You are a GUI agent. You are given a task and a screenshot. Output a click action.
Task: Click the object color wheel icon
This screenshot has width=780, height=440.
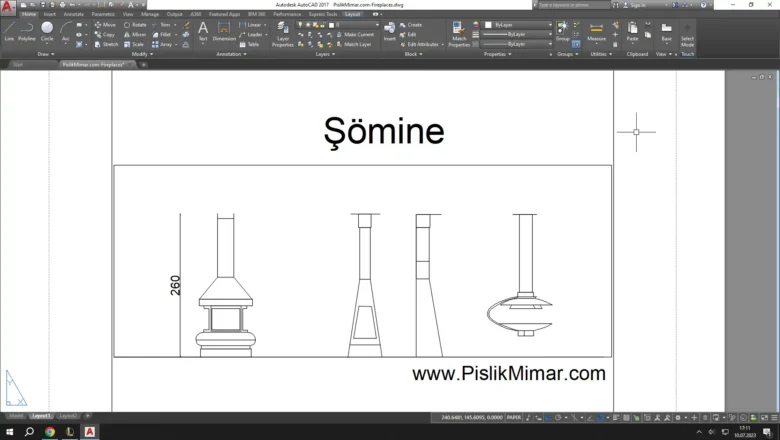[476, 24]
